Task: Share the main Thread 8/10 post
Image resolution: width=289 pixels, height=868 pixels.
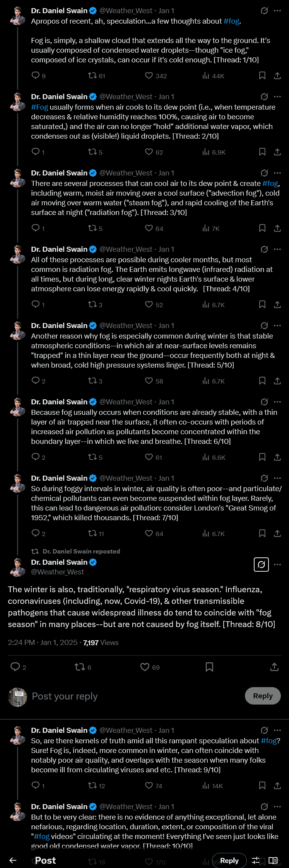Action: point(274,667)
